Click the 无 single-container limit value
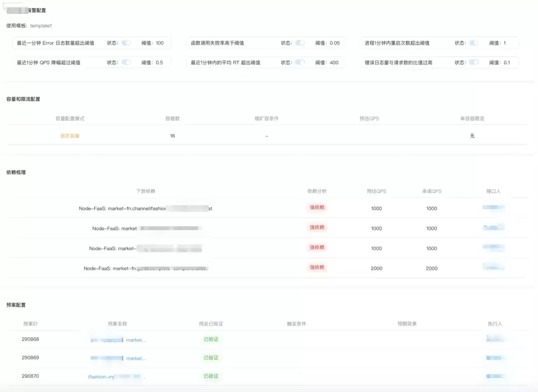Screen dimensions: 538x392 472,136
